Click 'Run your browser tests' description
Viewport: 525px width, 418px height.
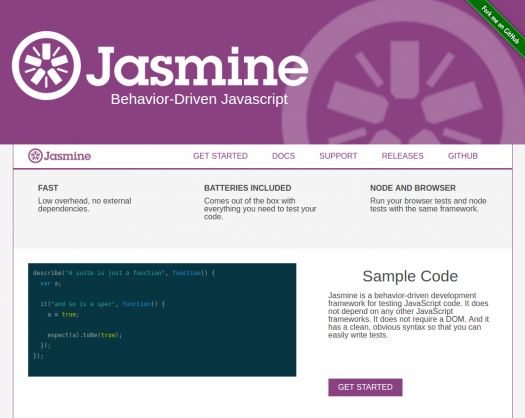(x=428, y=205)
